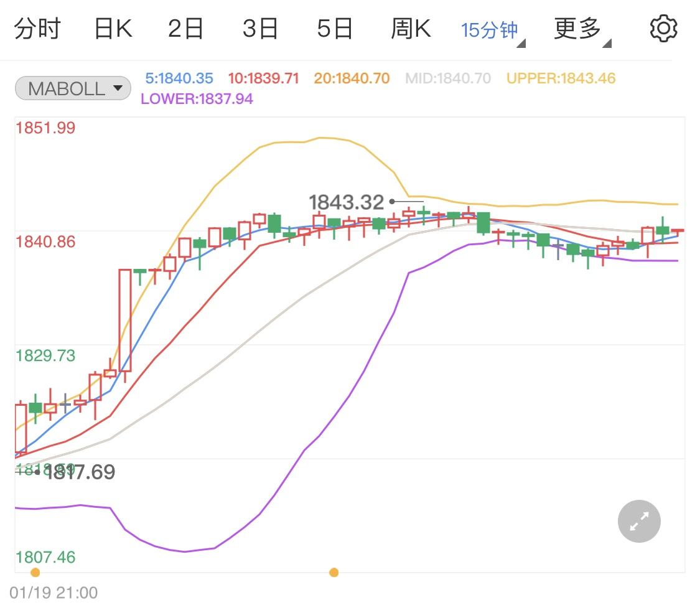Expand chart to fullscreen with arrow icon
This screenshot has width=700, height=605.
[638, 521]
